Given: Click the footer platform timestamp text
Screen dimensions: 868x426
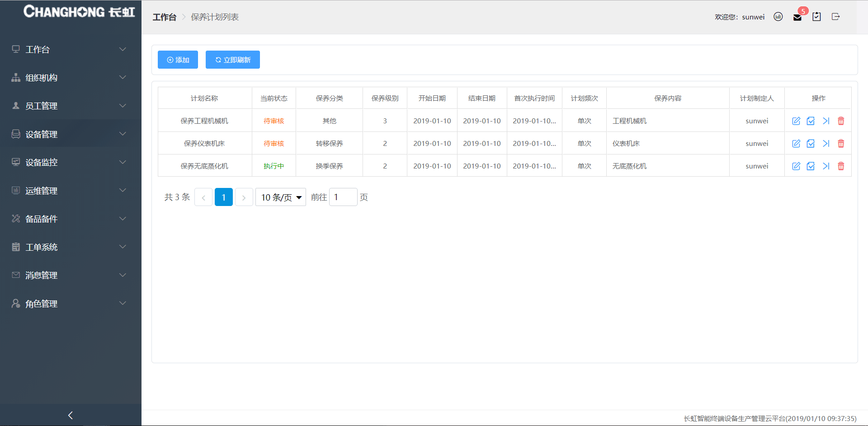Looking at the screenshot, I should 770,419.
